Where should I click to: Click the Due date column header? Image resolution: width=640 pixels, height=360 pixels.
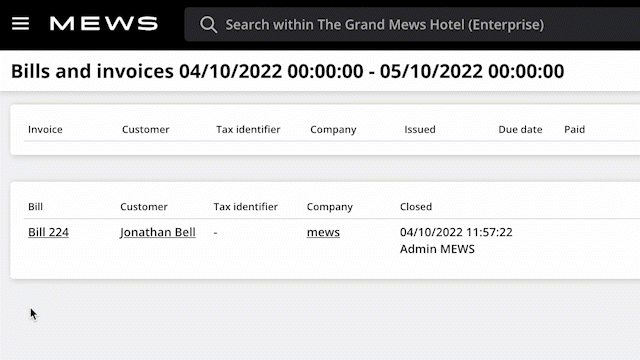pyautogui.click(x=520, y=129)
